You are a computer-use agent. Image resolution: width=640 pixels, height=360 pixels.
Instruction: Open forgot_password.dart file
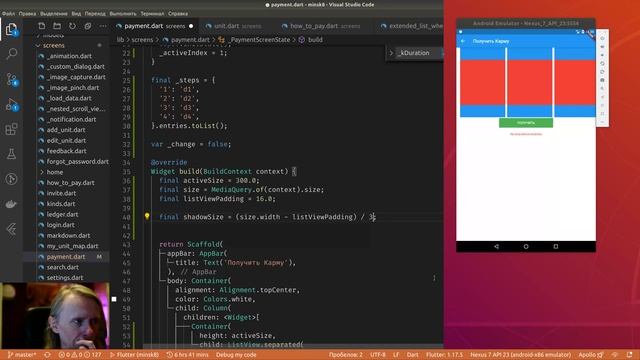(x=78, y=162)
